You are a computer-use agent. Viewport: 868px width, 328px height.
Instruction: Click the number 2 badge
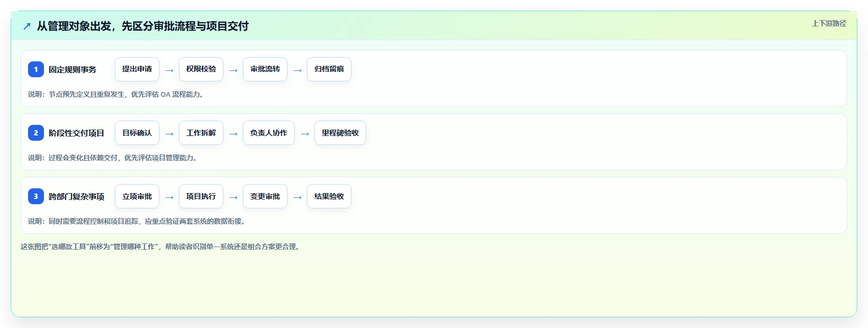click(36, 133)
